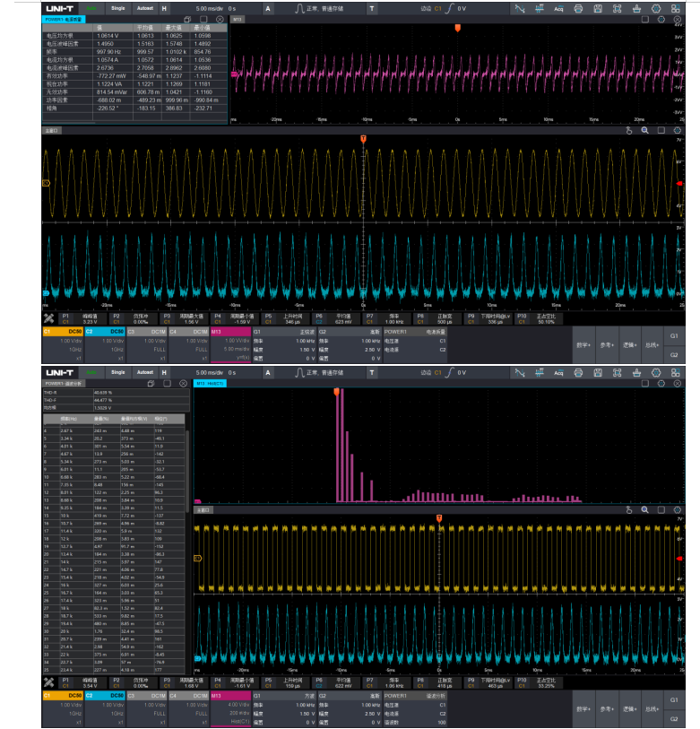Expand the upper 数学+ math menu
The image size is (700, 729).
(x=583, y=343)
